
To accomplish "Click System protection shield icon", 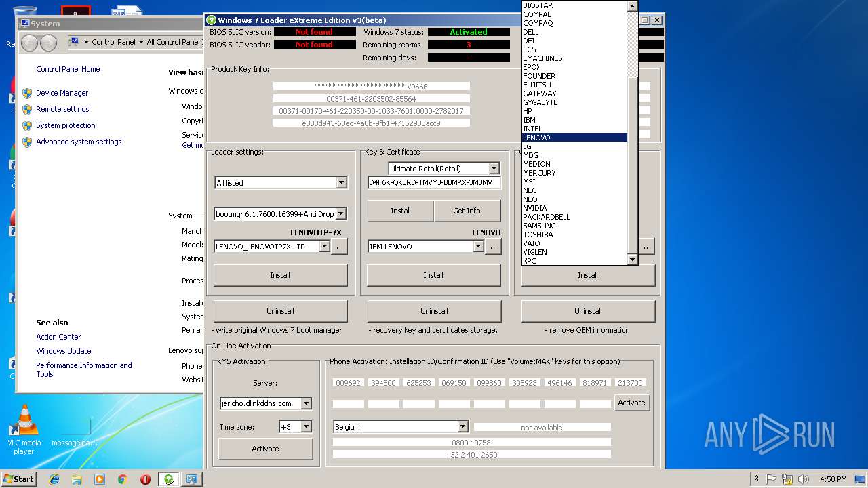I will (27, 125).
